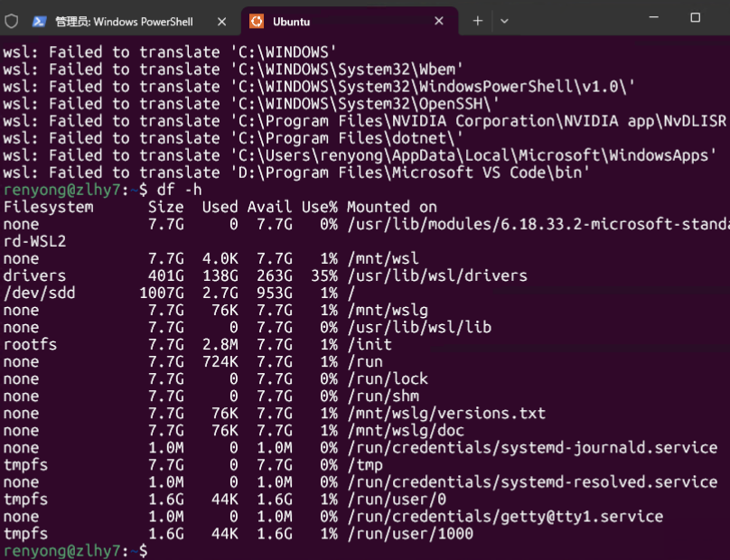Viewport: 730px width, 560px height.
Task: Open a new tab with the plus button
Action: tap(478, 21)
